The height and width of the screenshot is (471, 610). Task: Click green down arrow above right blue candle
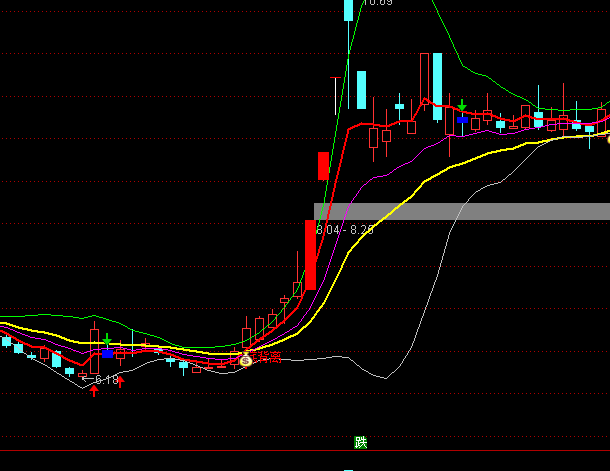[462, 105]
